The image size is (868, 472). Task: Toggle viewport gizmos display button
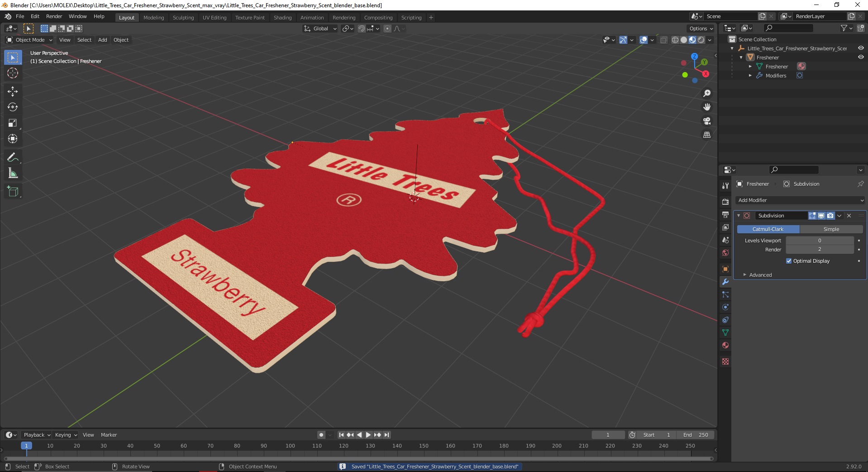click(x=623, y=40)
